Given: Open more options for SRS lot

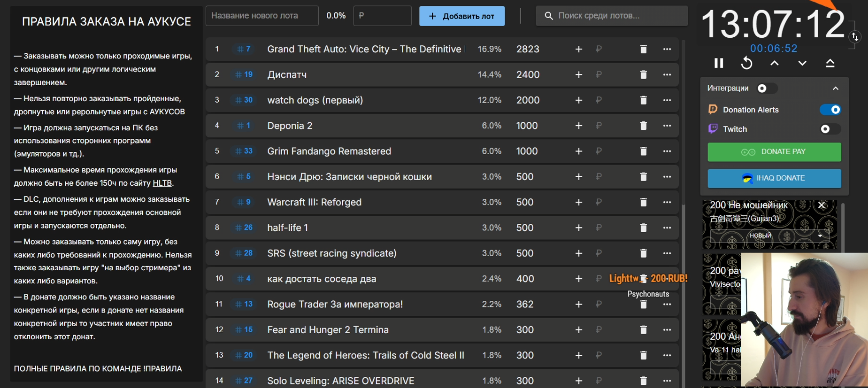Looking at the screenshot, I should click(x=667, y=253).
